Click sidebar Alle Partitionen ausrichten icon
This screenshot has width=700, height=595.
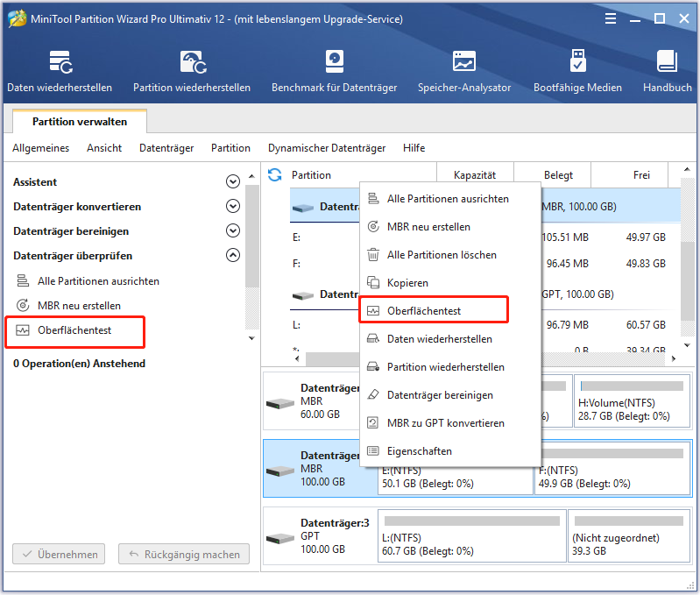(x=23, y=280)
